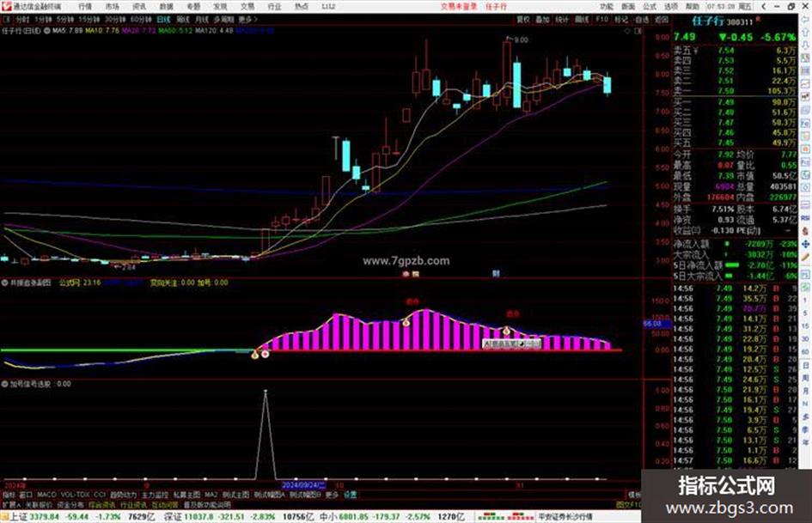
Task: Switch chart to 分时 view
Action: 22,19
